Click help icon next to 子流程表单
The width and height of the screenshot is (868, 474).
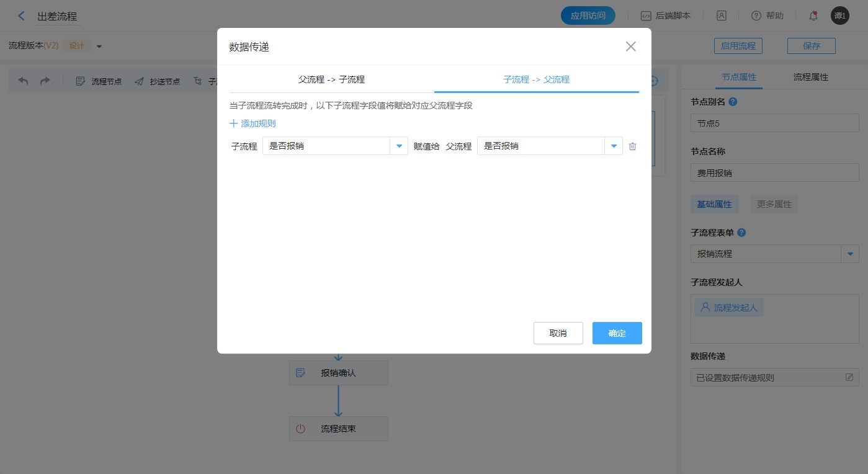click(x=741, y=233)
